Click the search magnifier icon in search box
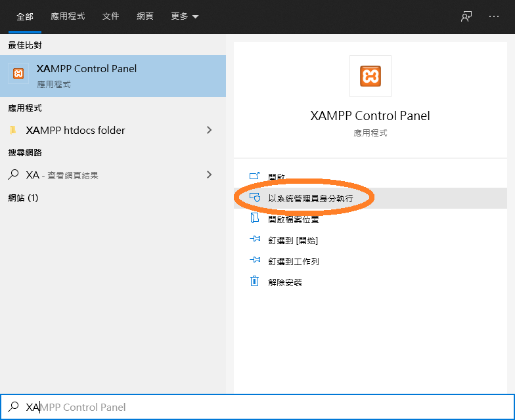The image size is (515, 420). tap(13, 407)
